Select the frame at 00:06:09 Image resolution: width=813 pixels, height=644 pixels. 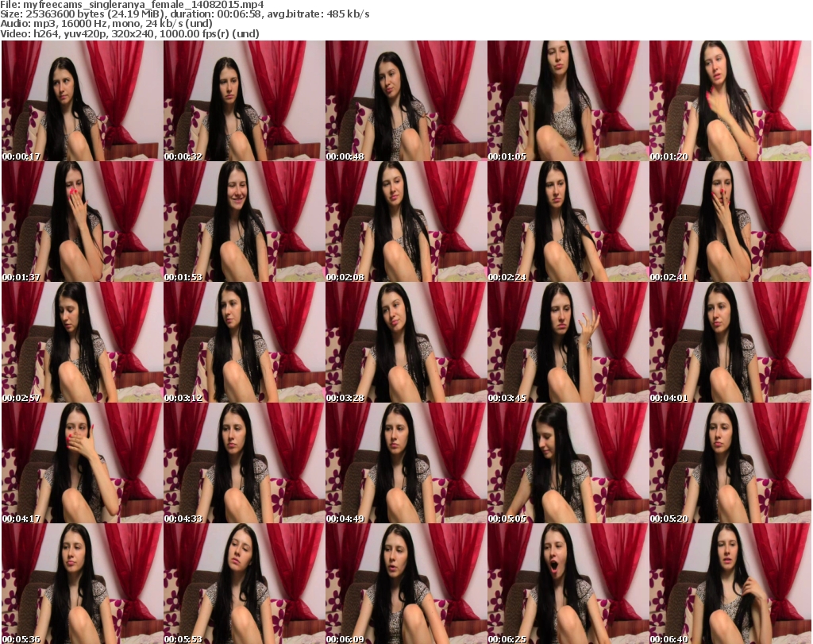[x=406, y=584]
